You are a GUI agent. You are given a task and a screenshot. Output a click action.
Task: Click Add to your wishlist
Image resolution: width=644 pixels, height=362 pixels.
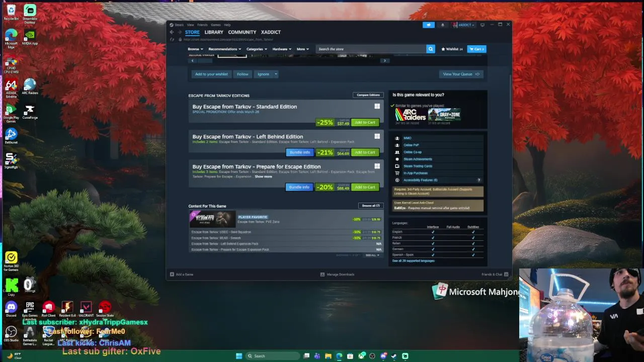pyautogui.click(x=211, y=74)
